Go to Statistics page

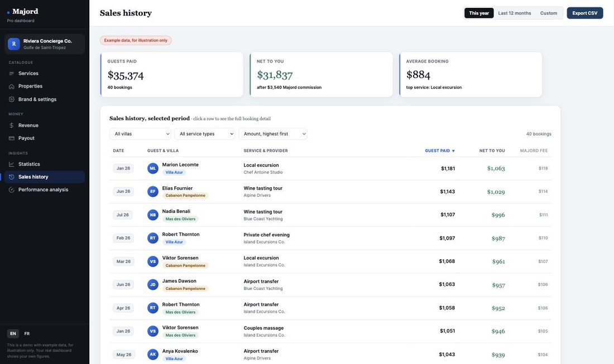pos(45,164)
